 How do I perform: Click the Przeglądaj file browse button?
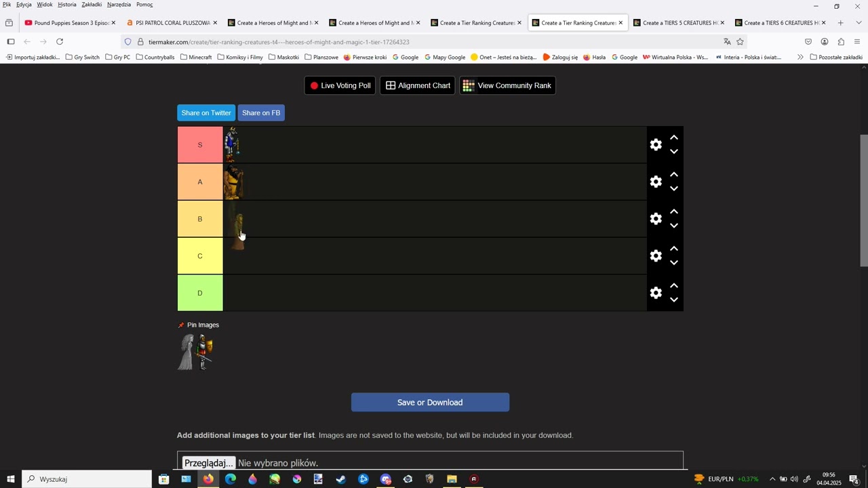[209, 464]
